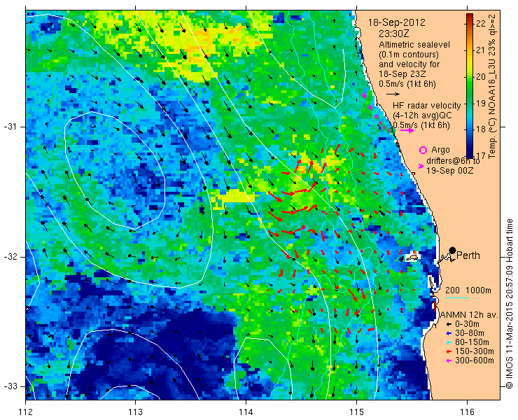The height and width of the screenshot is (420, 518).
Task: Click the 'Perth' city label
Action: coord(468,255)
